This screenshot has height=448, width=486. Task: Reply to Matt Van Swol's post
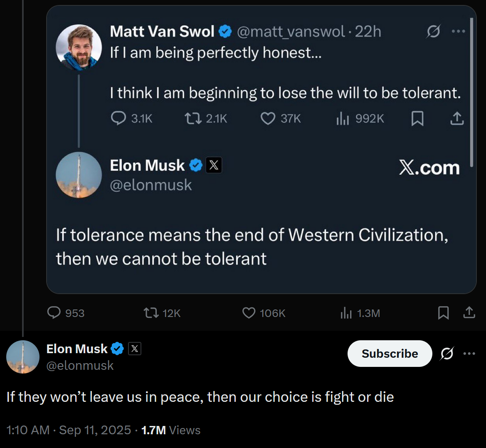pos(118,119)
